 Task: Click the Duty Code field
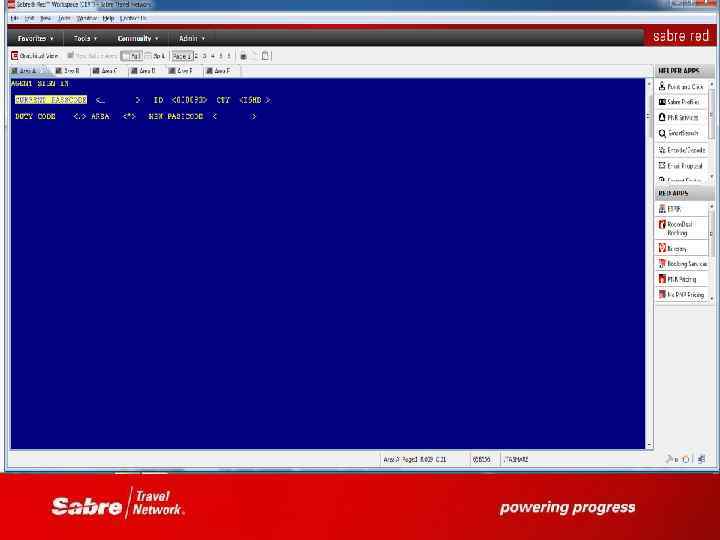[x=79, y=117]
